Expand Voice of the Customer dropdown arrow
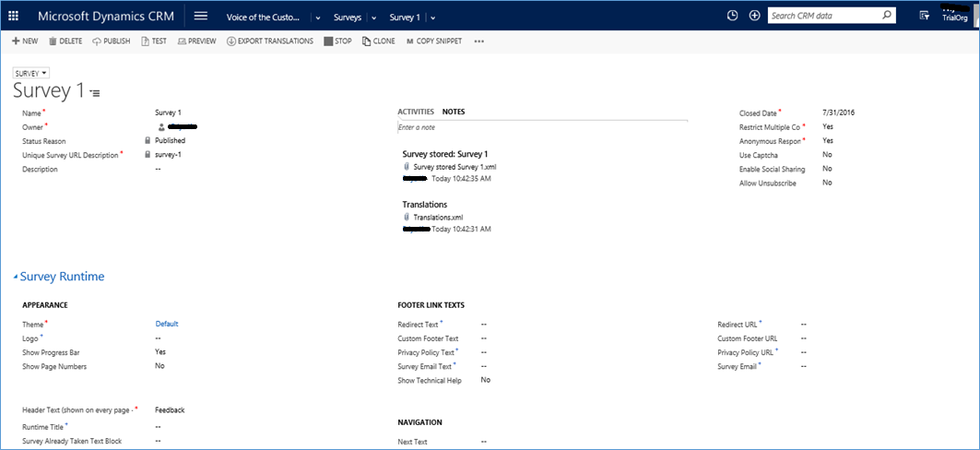The image size is (980, 450). click(x=317, y=18)
